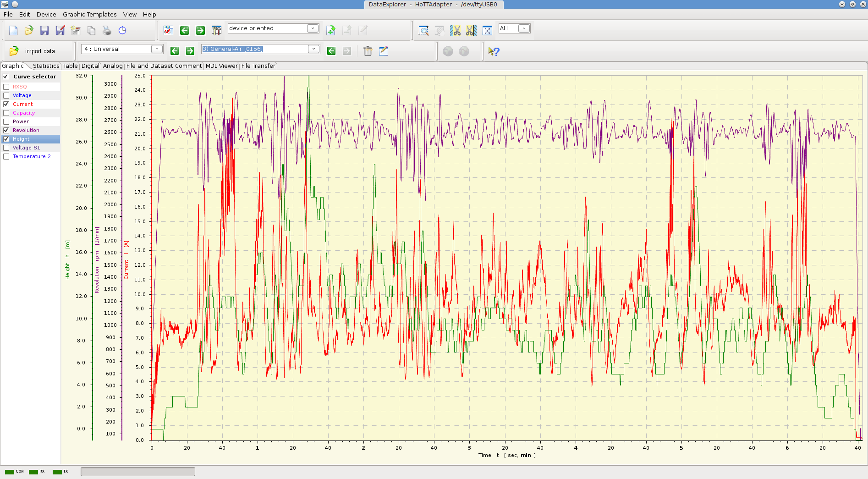
Task: Click the print icon in the toolbar
Action: (107, 31)
